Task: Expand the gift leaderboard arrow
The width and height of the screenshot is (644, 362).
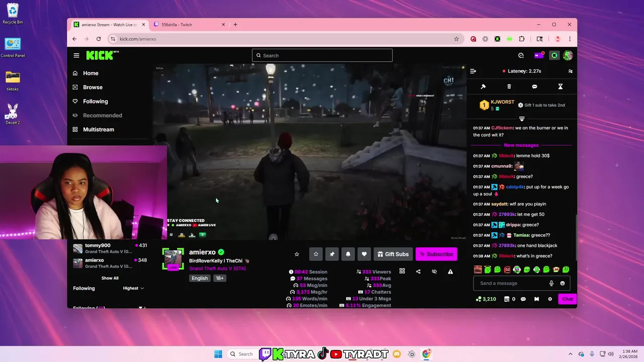Action: (522, 119)
